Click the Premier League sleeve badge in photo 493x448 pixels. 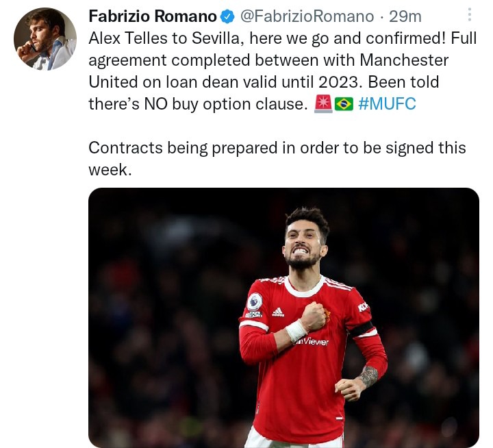click(255, 301)
